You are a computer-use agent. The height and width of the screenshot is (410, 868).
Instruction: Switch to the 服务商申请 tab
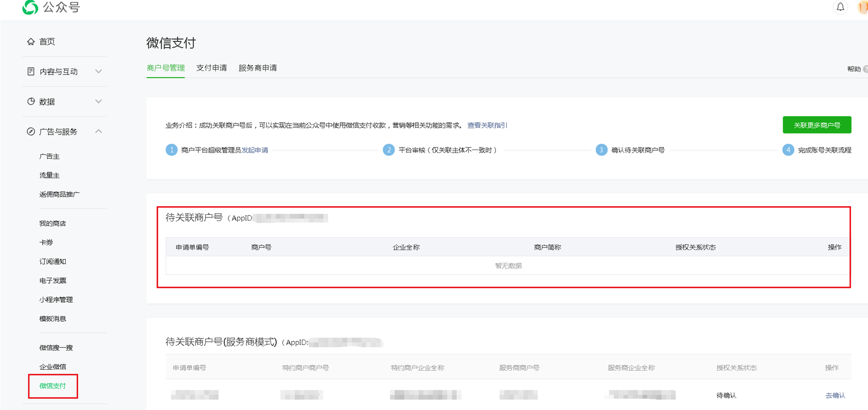click(x=257, y=68)
